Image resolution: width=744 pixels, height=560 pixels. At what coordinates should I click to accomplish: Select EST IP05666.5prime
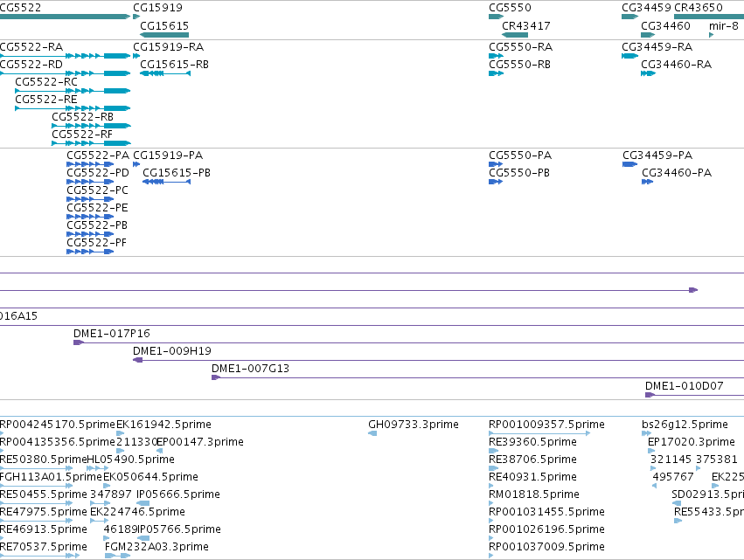point(178,495)
